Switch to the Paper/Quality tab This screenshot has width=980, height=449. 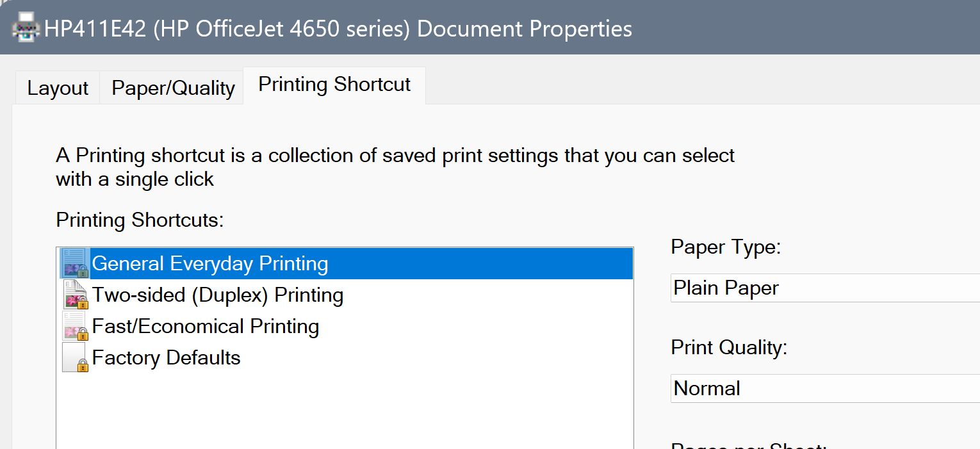coord(172,87)
